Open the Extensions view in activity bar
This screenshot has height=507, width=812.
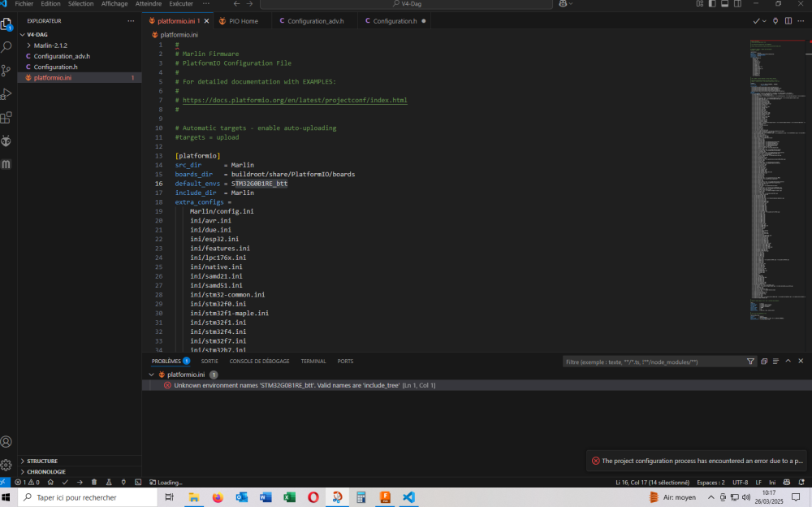pos(6,117)
